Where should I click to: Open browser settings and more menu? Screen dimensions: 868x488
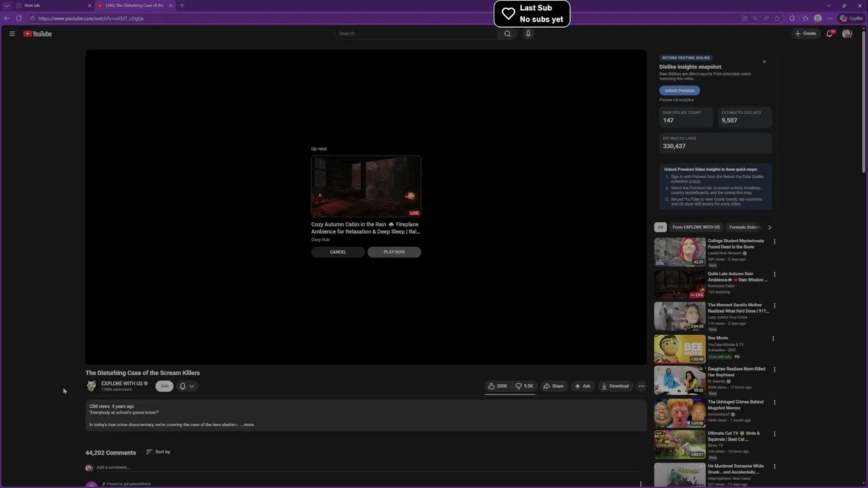click(829, 18)
